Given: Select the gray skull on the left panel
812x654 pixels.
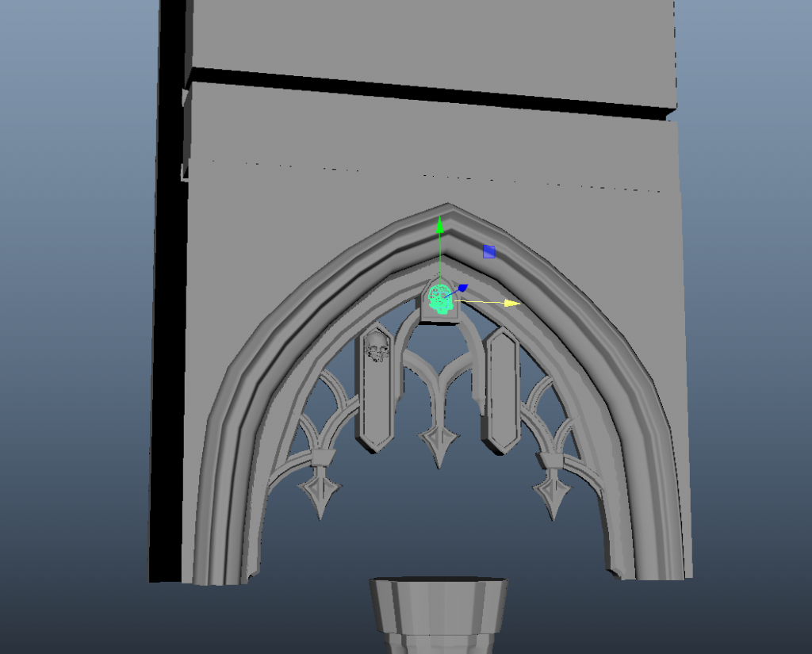Looking at the screenshot, I should point(376,347).
